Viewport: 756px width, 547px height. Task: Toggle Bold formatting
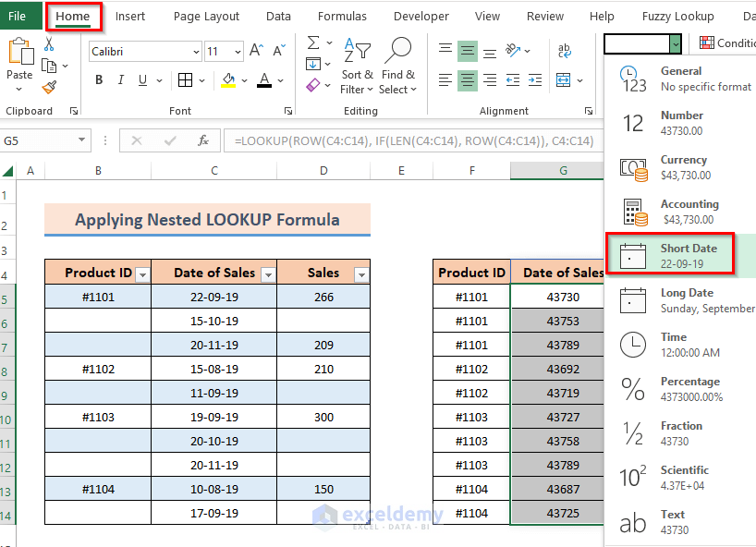pyautogui.click(x=99, y=80)
